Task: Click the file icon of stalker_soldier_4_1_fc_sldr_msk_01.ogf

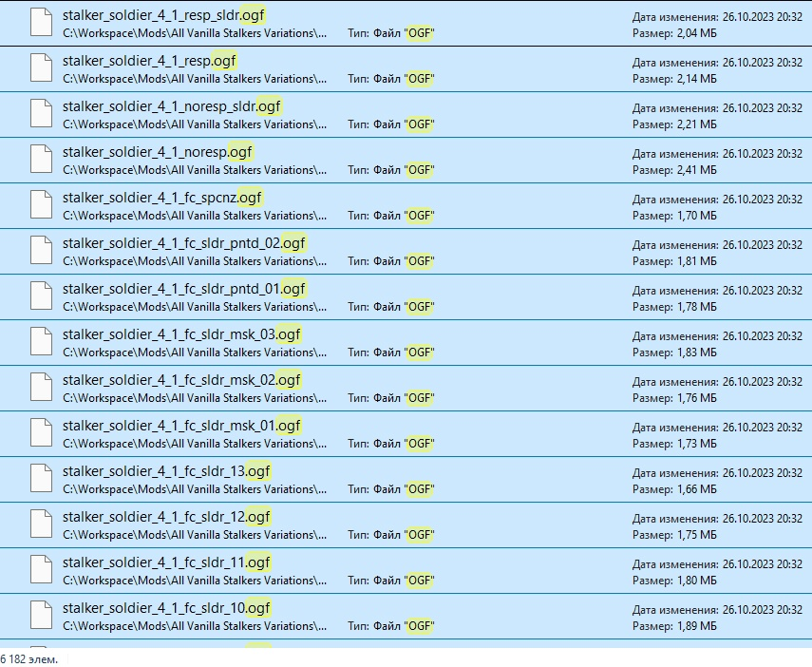Action: (41, 433)
